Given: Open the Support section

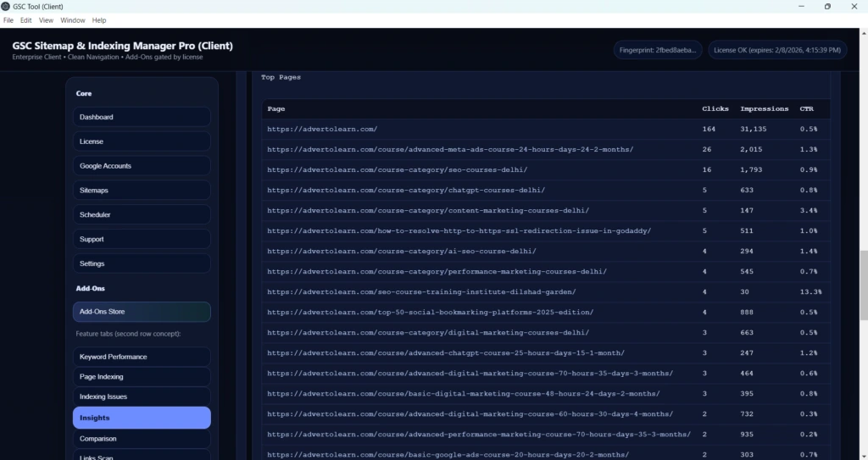Looking at the screenshot, I should tap(142, 239).
